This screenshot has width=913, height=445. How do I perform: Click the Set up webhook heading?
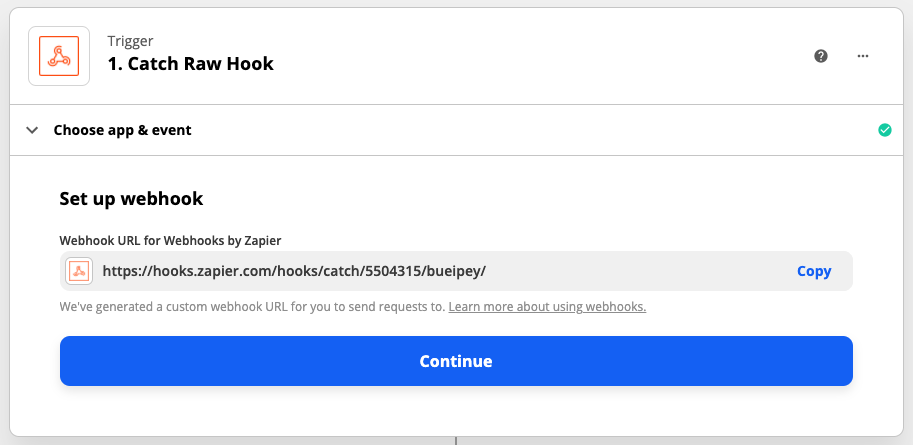point(131,199)
